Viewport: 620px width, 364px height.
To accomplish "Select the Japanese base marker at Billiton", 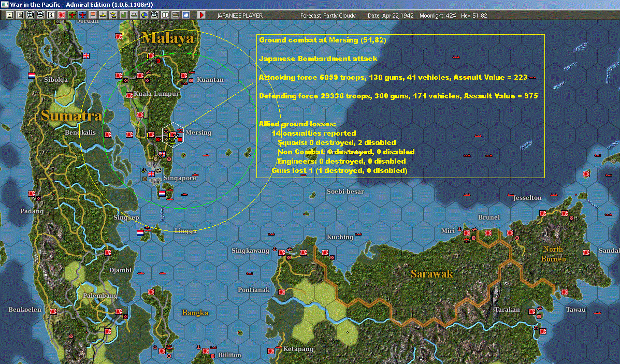I will coord(206,351).
